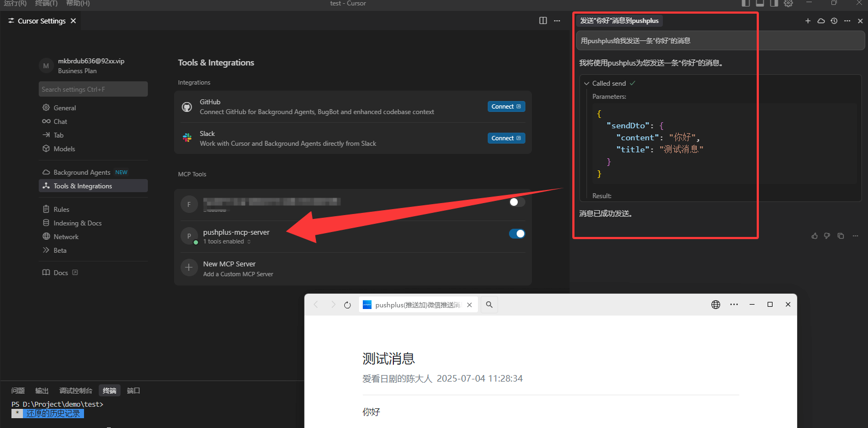Open General settings section
This screenshot has height=428, width=868.
click(93, 108)
